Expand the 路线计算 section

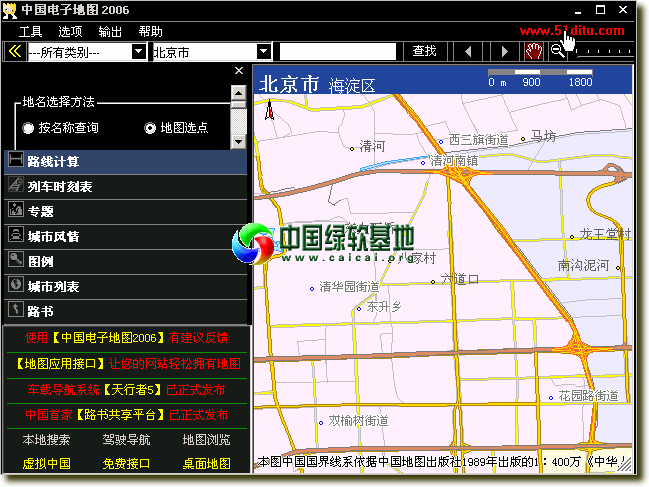[x=126, y=162]
